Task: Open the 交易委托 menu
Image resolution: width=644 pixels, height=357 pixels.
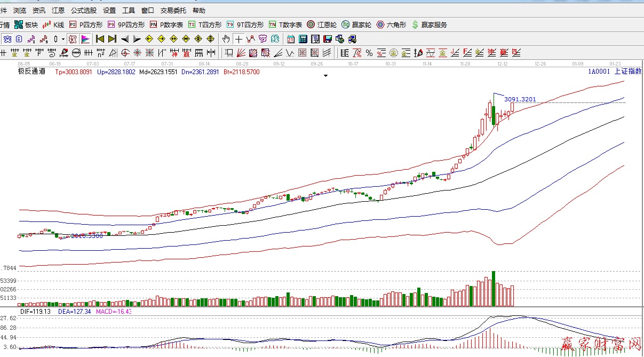Action: pos(173,10)
